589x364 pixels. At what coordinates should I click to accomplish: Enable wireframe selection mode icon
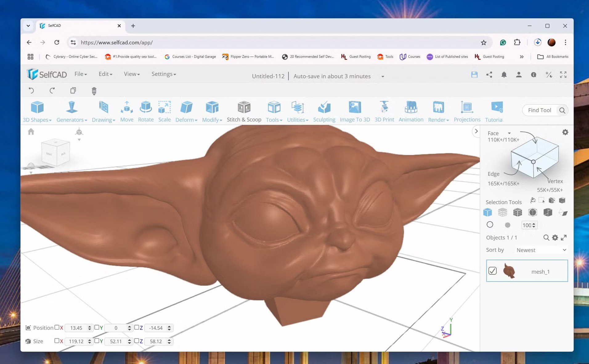click(502, 212)
